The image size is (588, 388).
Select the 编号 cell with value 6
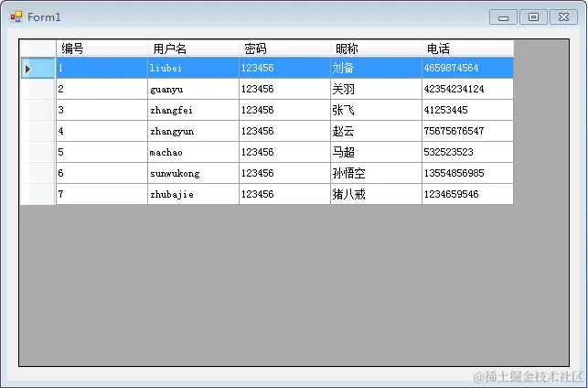(102, 173)
